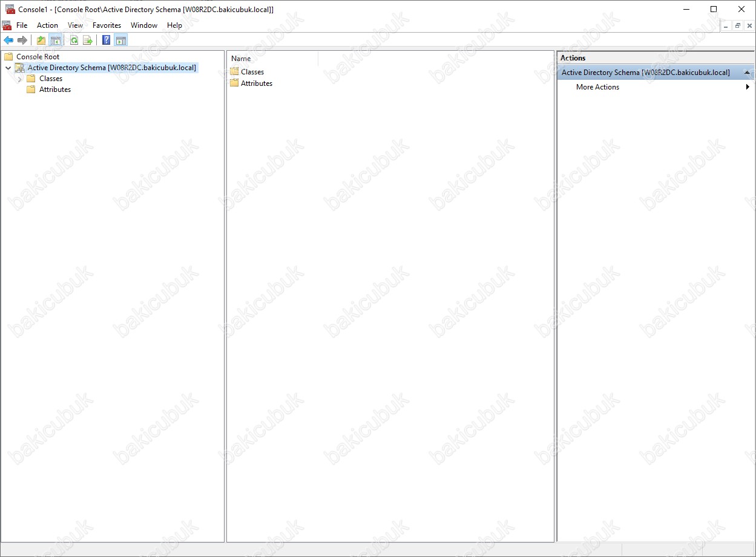This screenshot has height=557, width=756.
Task: Open the Help menu
Action: coord(174,25)
